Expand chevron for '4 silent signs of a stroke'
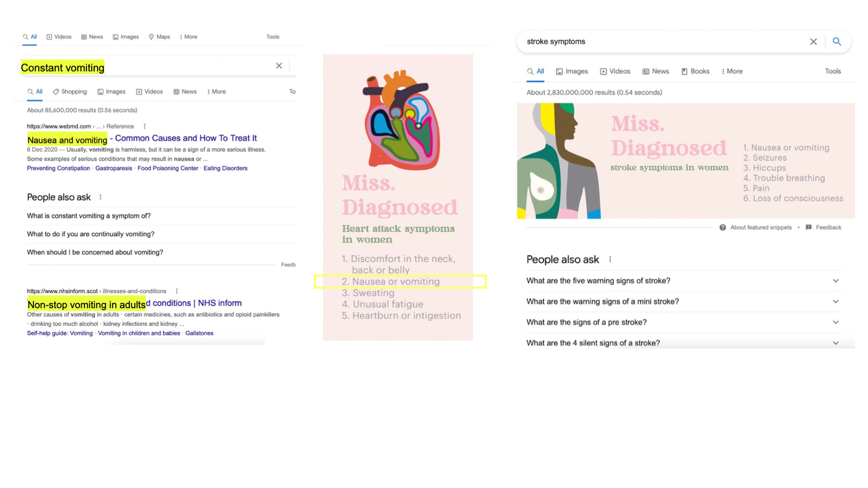Viewport: 868px width, 488px height. (835, 343)
